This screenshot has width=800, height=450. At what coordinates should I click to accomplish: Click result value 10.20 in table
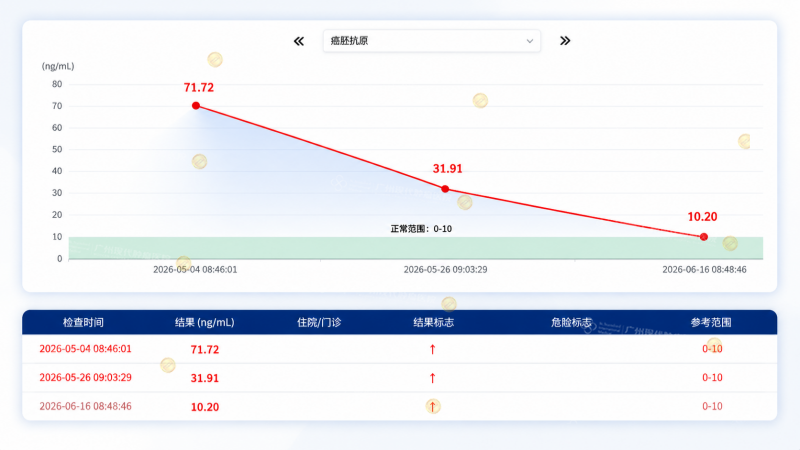point(205,407)
